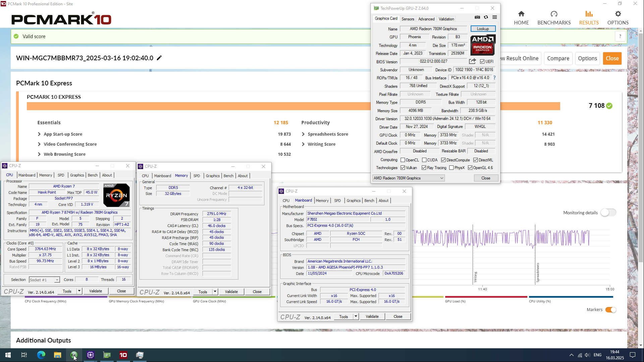644x362 pixels.
Task: Toggle the Ray Tracing checkbox
Action: pos(424,168)
